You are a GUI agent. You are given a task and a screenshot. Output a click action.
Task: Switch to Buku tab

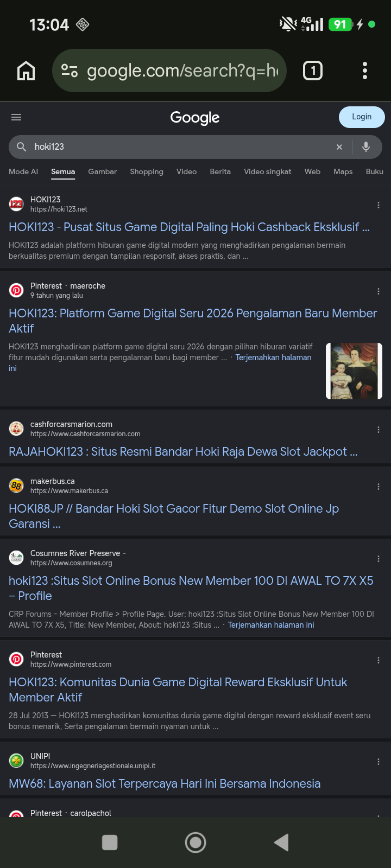tap(375, 171)
